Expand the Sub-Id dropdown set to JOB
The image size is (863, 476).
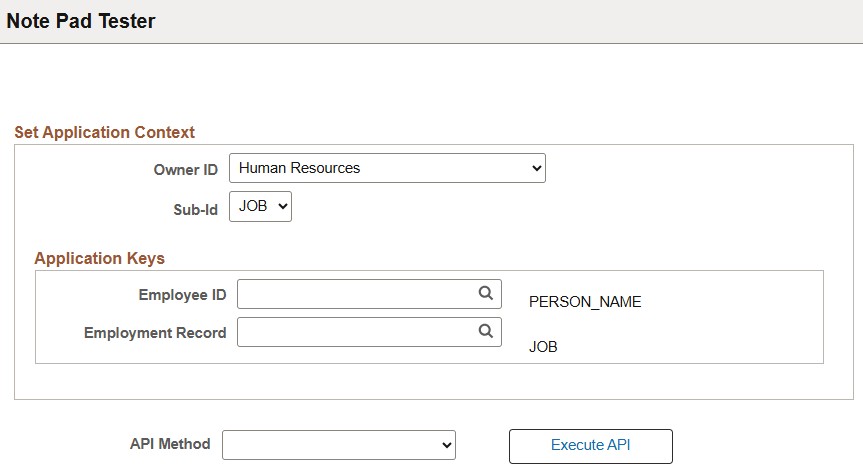pos(260,206)
